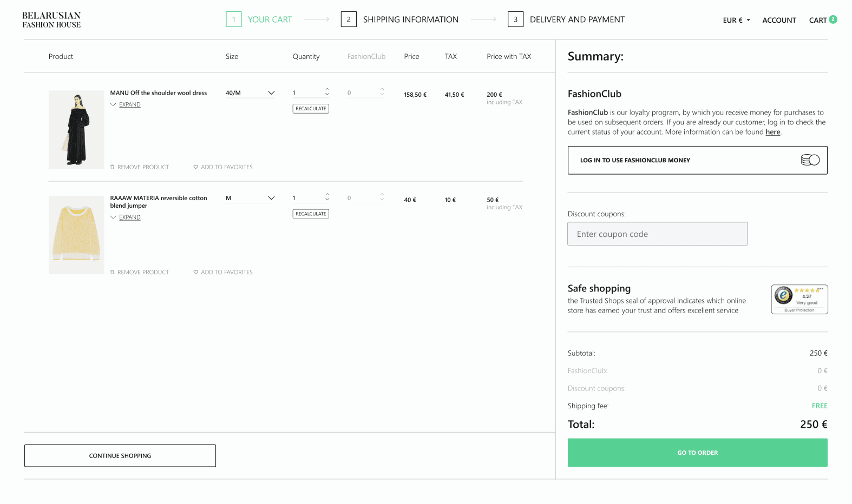
Task: Click the heart icon for MANU dress
Action: click(x=196, y=167)
